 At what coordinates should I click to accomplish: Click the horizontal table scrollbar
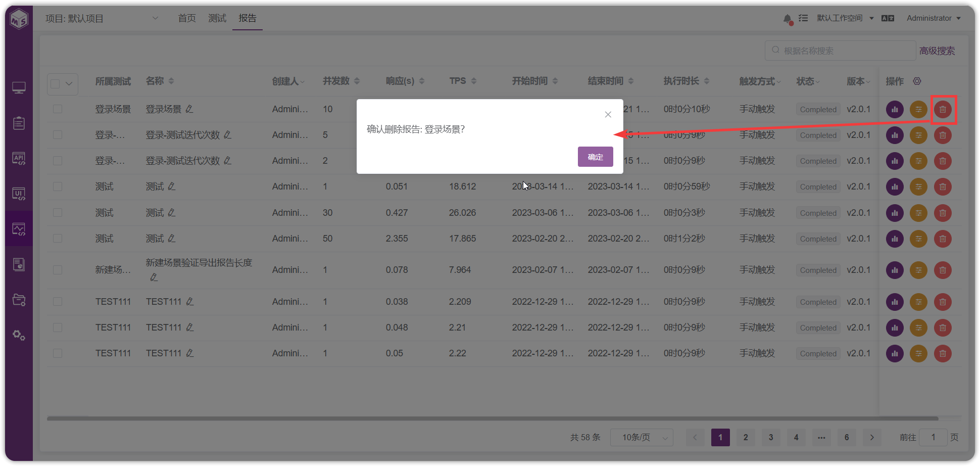click(x=493, y=418)
